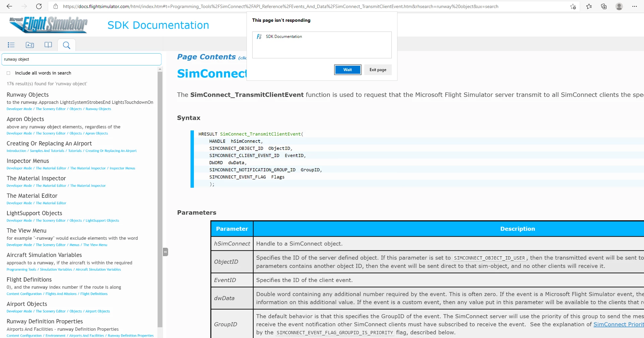The width and height of the screenshot is (644, 338).
Task: Click the SDK Documentation header title
Action: pos(158,25)
